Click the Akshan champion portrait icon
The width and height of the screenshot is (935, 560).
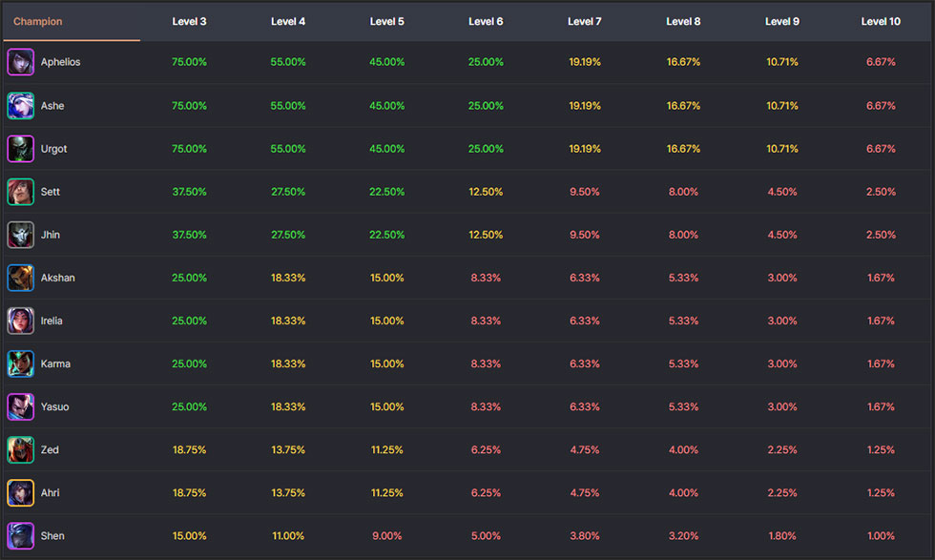pos(20,278)
